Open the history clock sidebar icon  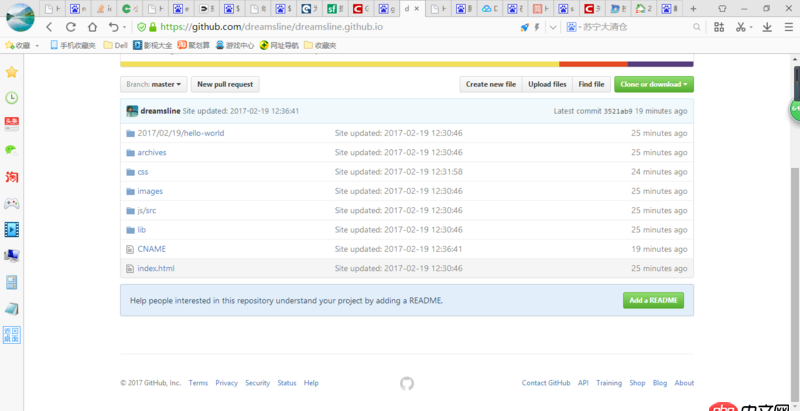[12, 98]
